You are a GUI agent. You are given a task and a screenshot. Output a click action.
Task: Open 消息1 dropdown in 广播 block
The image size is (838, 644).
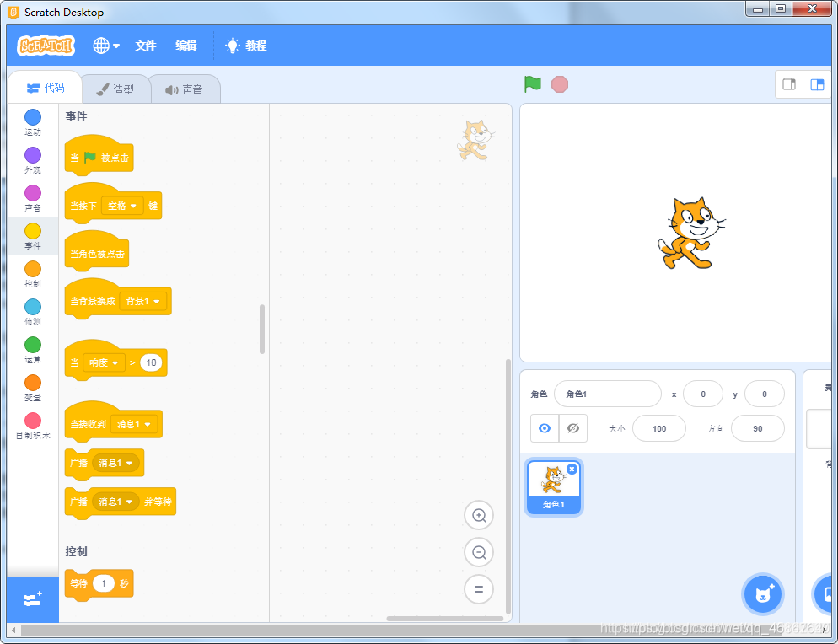click(x=115, y=463)
